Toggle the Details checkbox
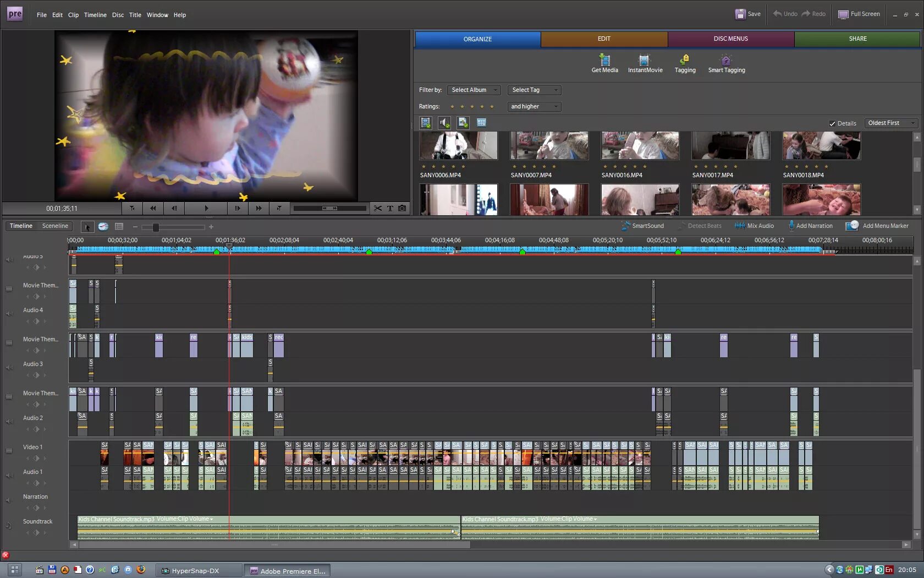This screenshot has width=924, height=578. 832,123
